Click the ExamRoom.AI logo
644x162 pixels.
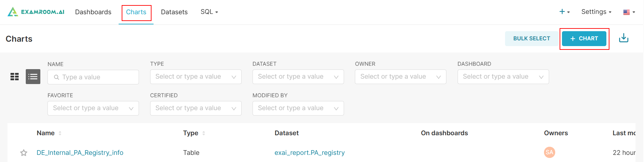(x=36, y=12)
